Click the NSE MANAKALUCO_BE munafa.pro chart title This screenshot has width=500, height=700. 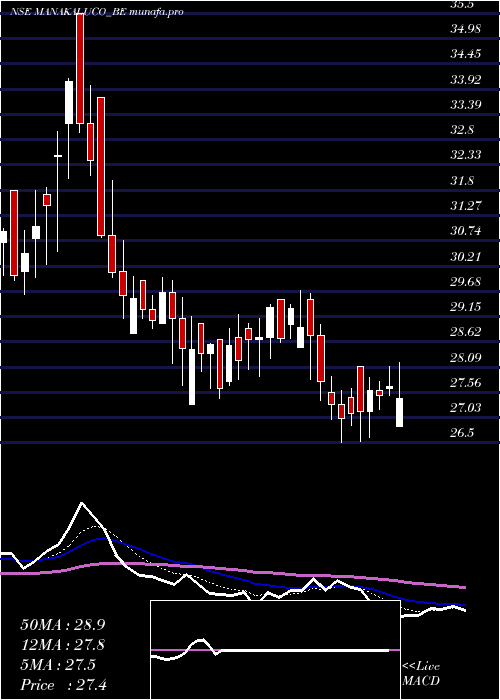[97, 12]
